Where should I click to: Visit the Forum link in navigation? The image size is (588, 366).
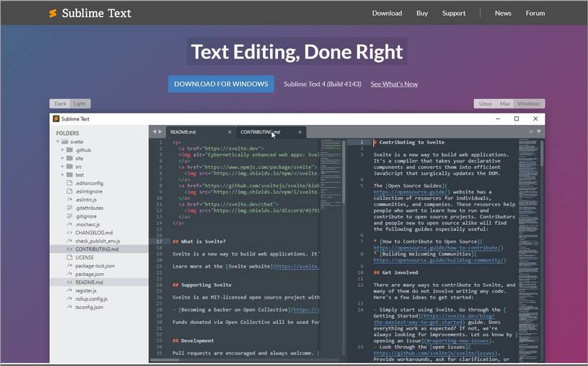point(535,13)
